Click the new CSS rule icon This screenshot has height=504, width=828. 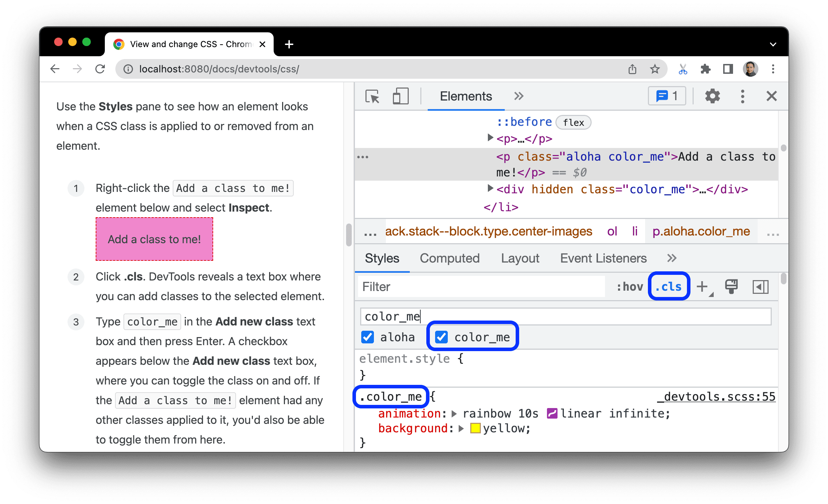705,286
